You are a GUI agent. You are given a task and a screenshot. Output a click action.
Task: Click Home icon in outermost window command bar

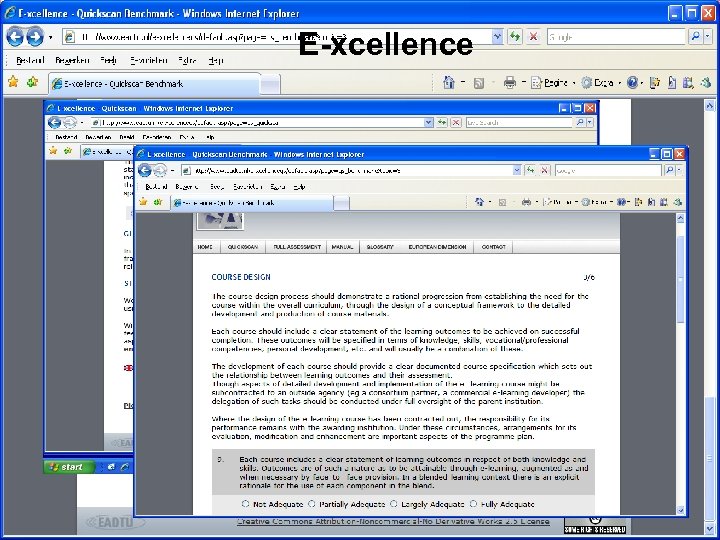pyautogui.click(x=449, y=83)
